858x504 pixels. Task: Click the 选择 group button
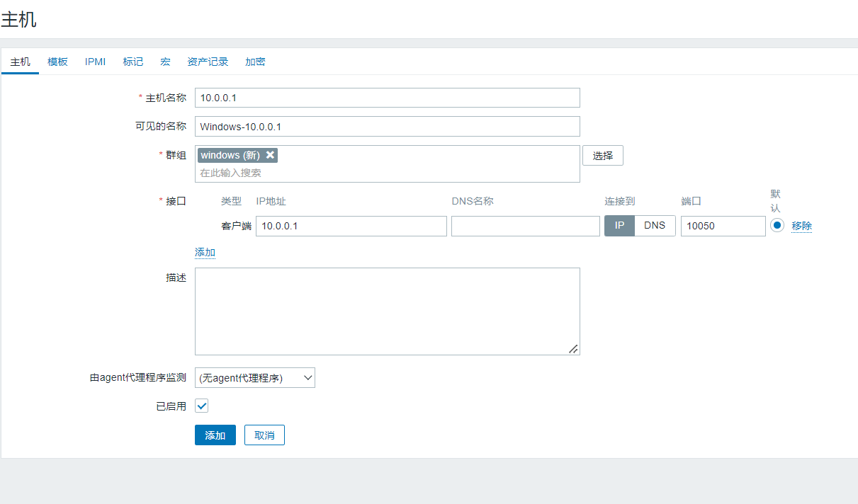pos(602,156)
